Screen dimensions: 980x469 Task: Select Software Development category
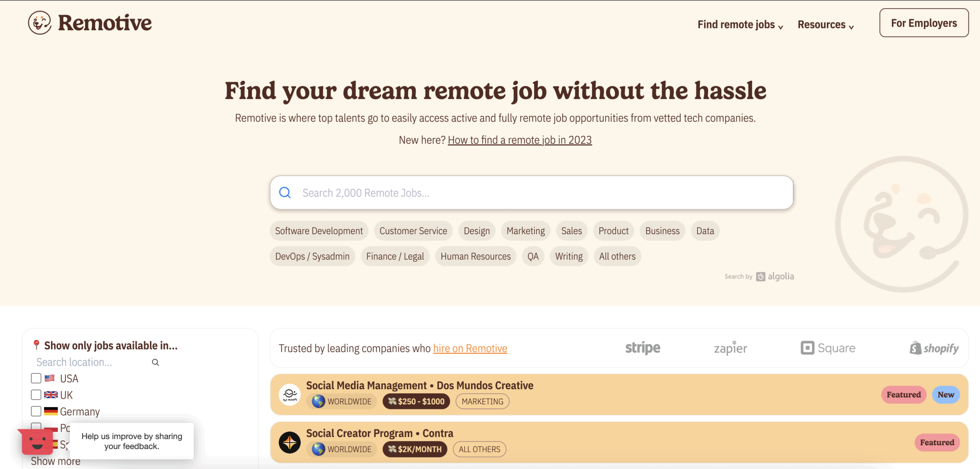319,231
